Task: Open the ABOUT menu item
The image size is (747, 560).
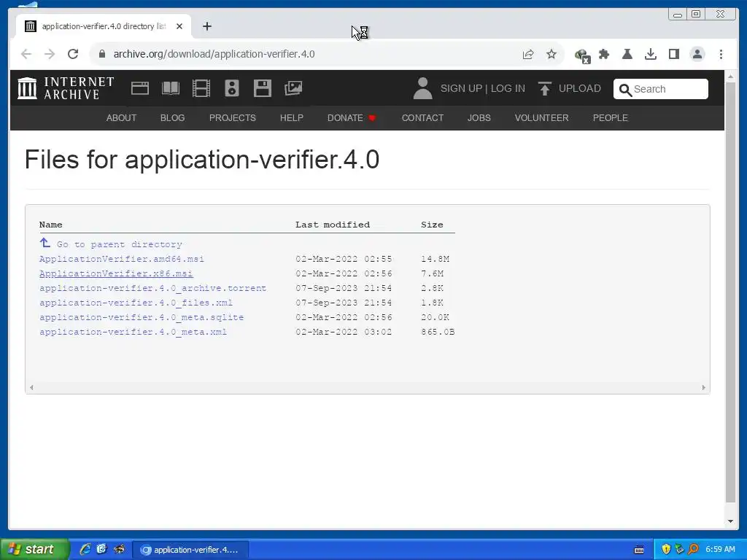Action: pyautogui.click(x=122, y=117)
